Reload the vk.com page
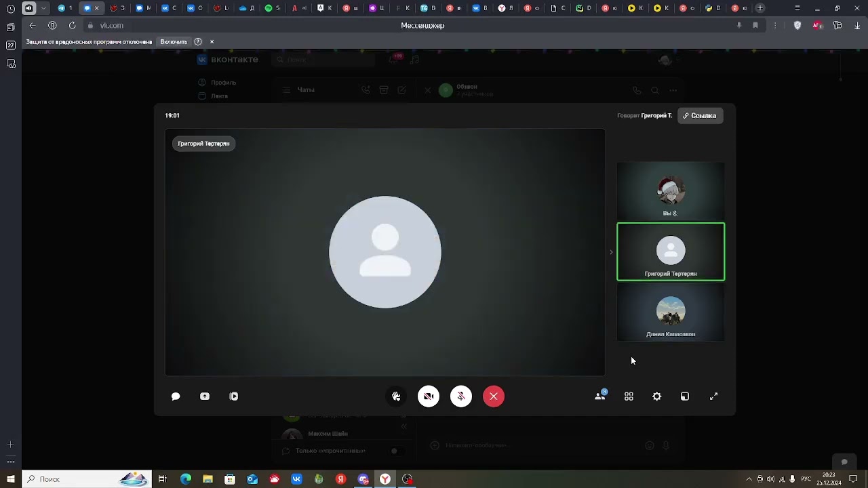Screen dimensions: 868x488 (72, 26)
